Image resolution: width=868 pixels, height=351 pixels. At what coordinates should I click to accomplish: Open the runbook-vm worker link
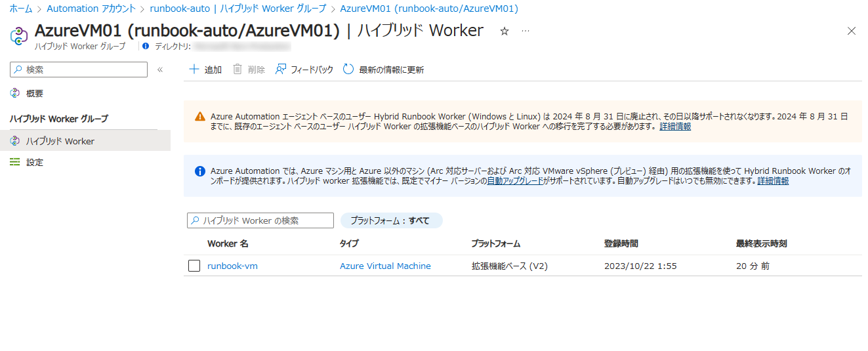[232, 266]
